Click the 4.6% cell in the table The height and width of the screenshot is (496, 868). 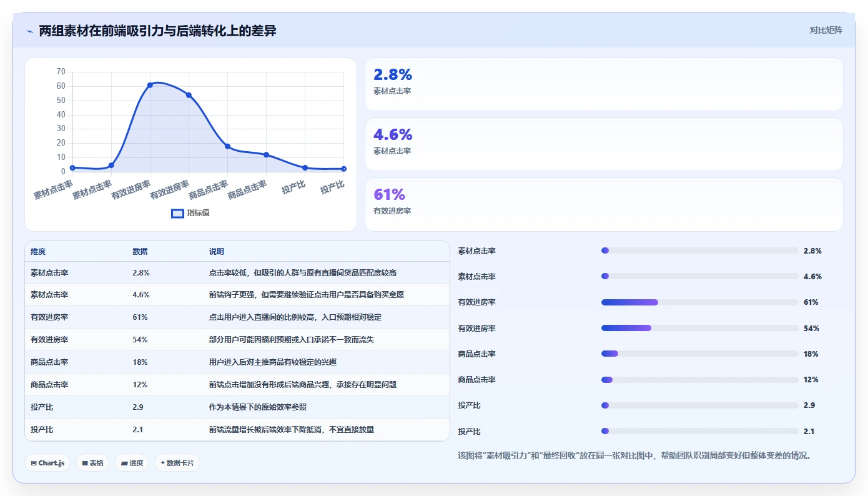click(x=141, y=295)
